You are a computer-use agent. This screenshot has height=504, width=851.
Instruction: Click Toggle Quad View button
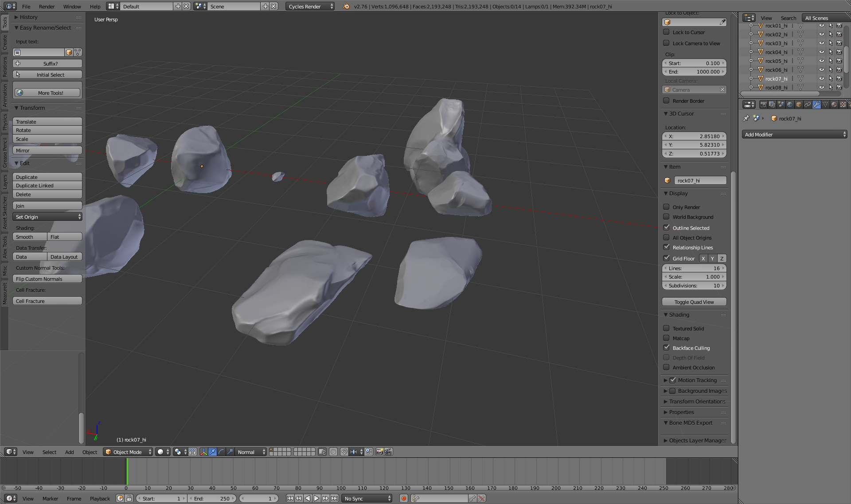pyautogui.click(x=694, y=302)
